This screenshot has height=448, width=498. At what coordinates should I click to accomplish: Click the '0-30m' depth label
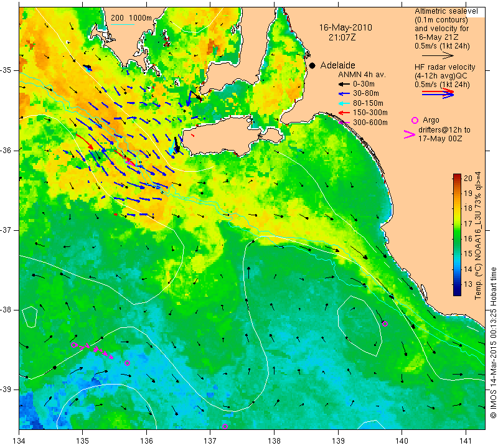(x=364, y=84)
